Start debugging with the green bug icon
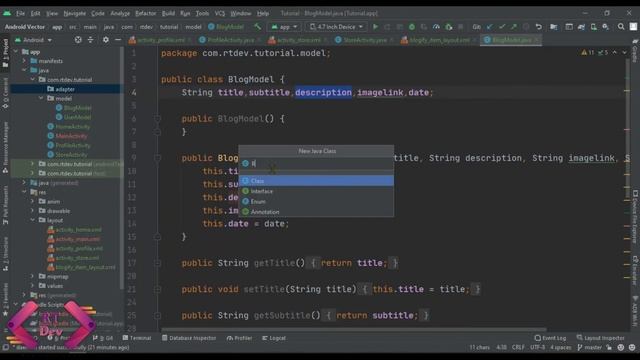 (x=412, y=27)
